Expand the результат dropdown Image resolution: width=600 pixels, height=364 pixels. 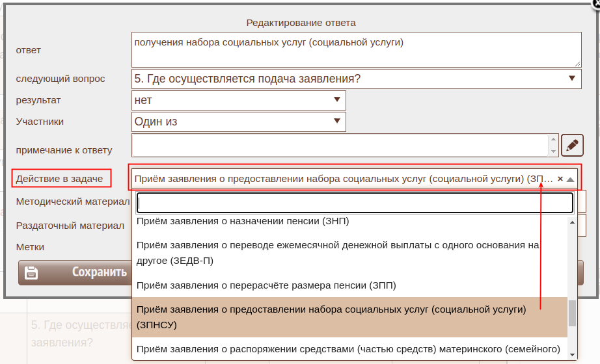pos(336,100)
